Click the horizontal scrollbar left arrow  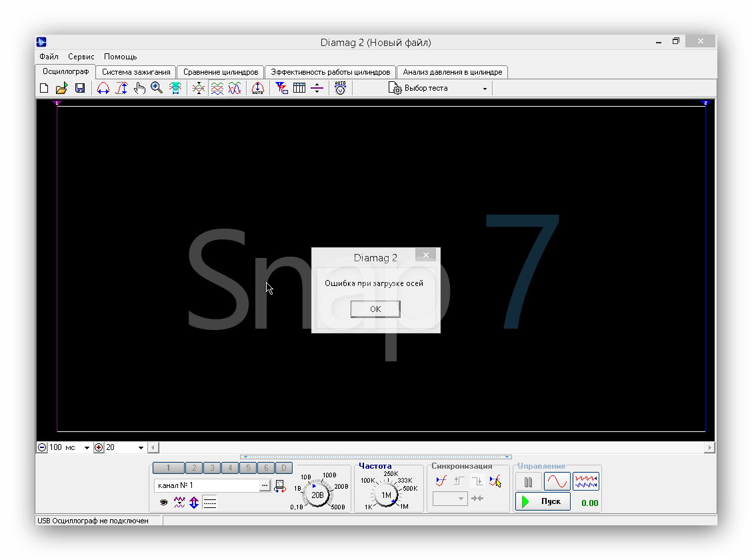153,447
